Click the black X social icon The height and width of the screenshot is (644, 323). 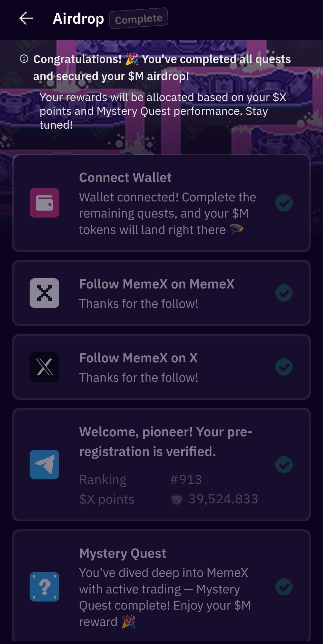pos(44,367)
